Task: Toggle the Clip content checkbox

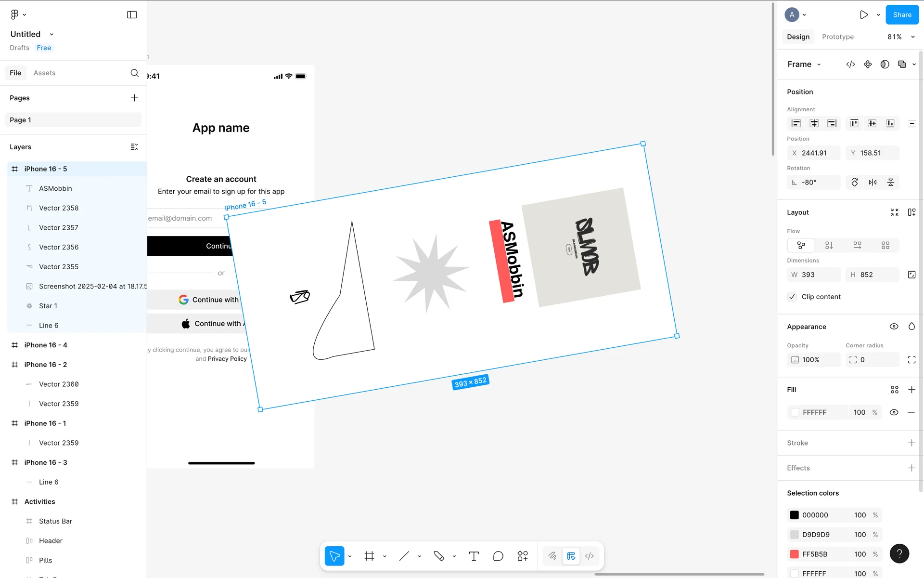Action: 792,297
